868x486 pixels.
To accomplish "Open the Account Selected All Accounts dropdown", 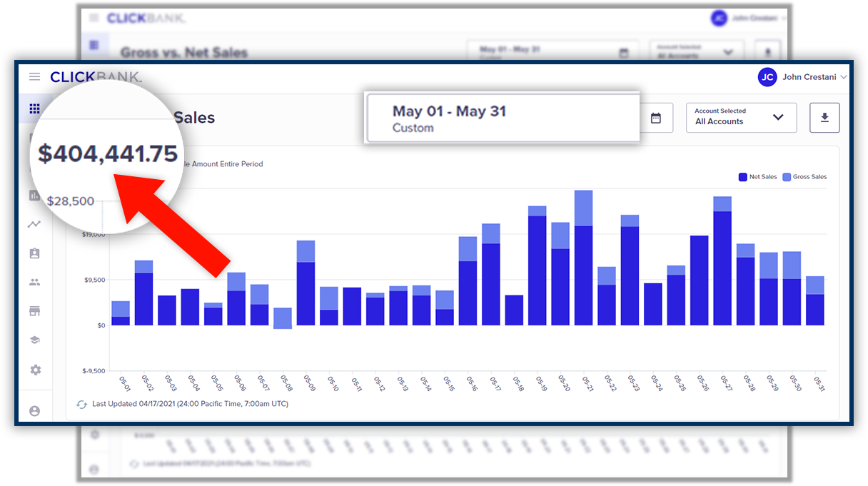I will pyautogui.click(x=741, y=118).
